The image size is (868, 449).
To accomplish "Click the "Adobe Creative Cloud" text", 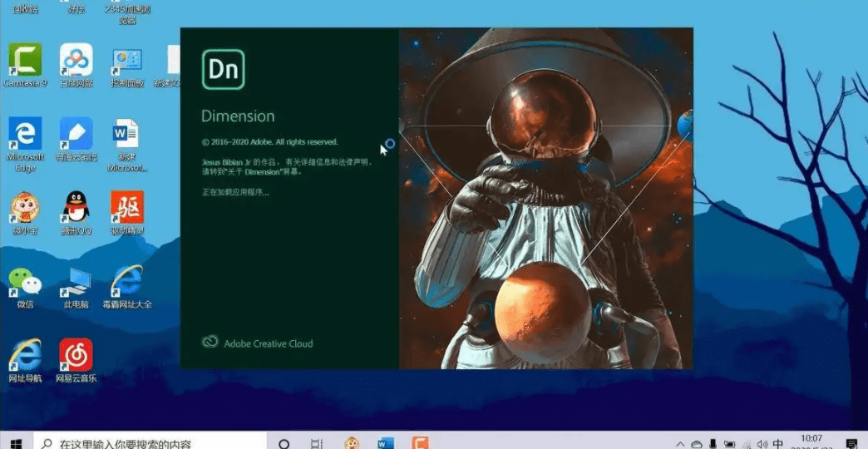I will 269,343.
